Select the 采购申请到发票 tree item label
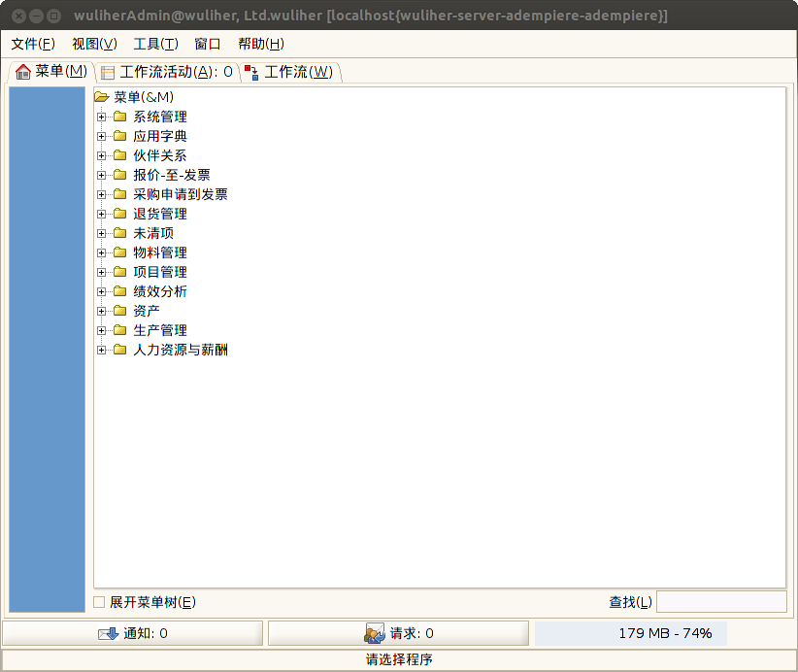Screen dimensions: 798x672 (181, 194)
